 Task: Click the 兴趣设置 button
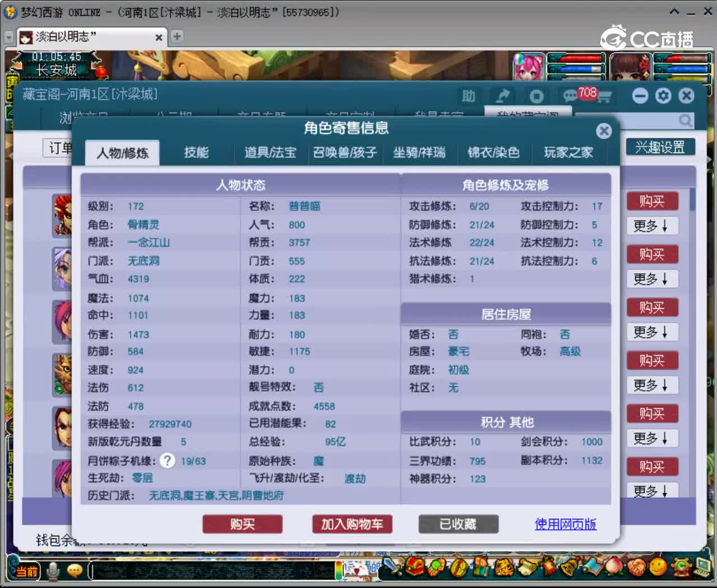tap(660, 147)
